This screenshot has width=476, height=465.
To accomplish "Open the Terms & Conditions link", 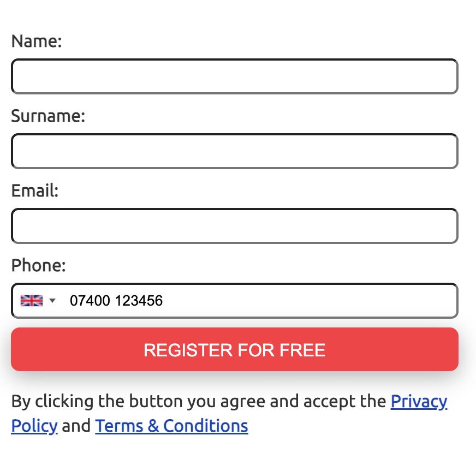I will tap(171, 426).
